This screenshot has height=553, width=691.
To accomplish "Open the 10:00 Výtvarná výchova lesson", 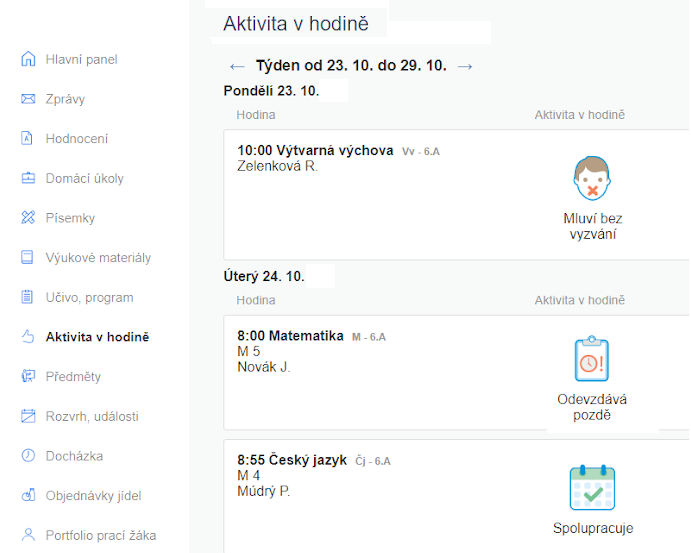I will (x=315, y=151).
